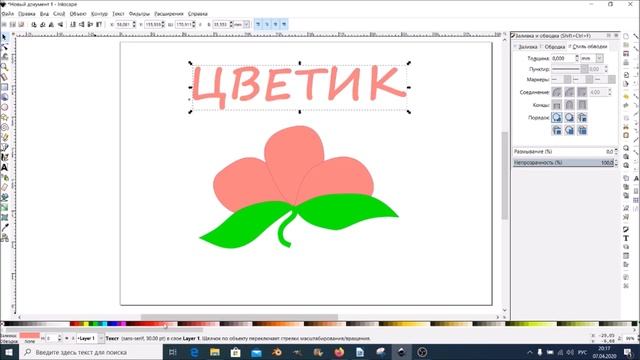Open the Layer 1 dropdown in status bar

pyautogui.click(x=101, y=339)
